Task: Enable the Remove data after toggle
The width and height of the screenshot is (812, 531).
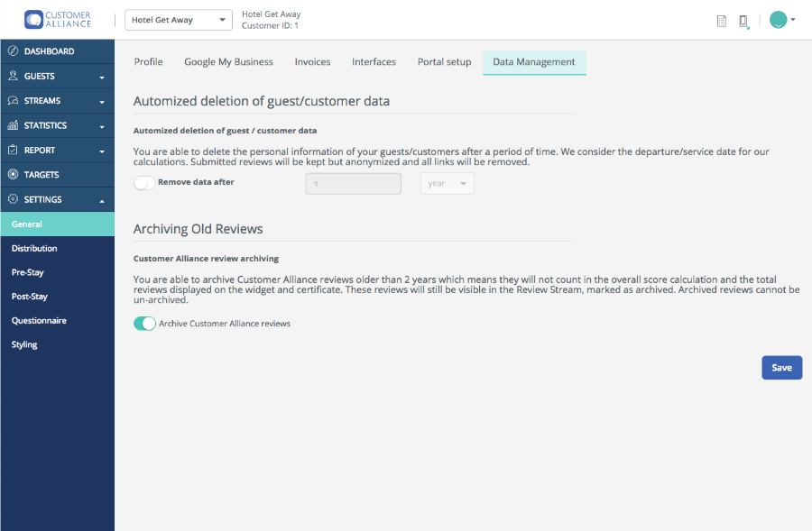Action: [144, 183]
